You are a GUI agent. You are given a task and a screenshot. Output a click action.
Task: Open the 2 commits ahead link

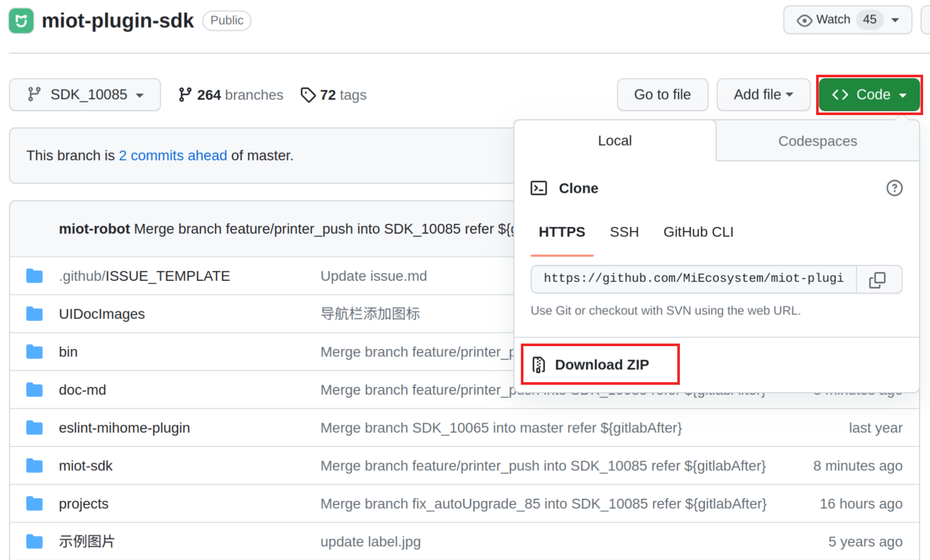173,155
